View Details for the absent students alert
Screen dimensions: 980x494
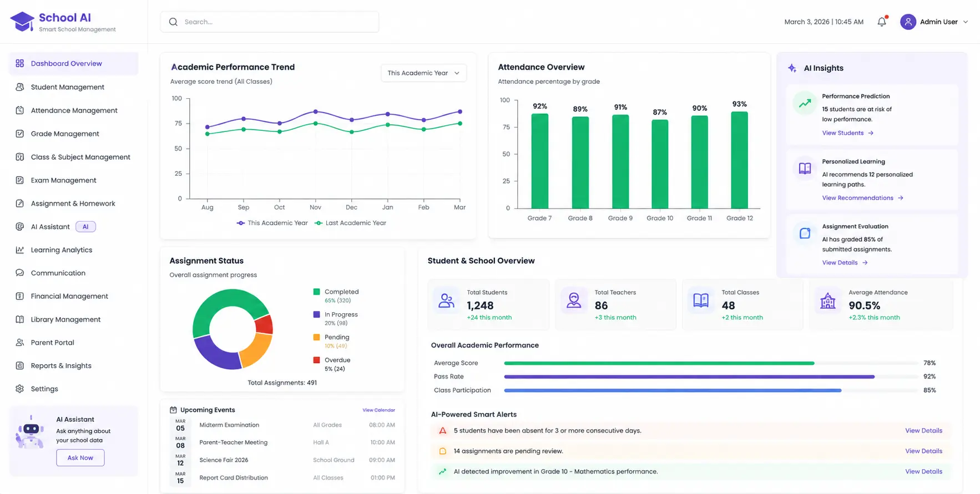click(x=923, y=431)
